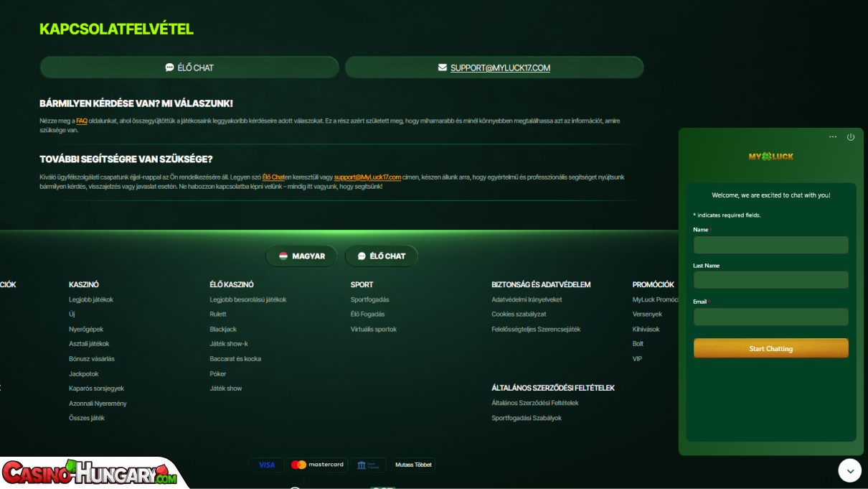The height and width of the screenshot is (489, 868).
Task: Click the support@myluck17.com email button
Action: (x=494, y=67)
